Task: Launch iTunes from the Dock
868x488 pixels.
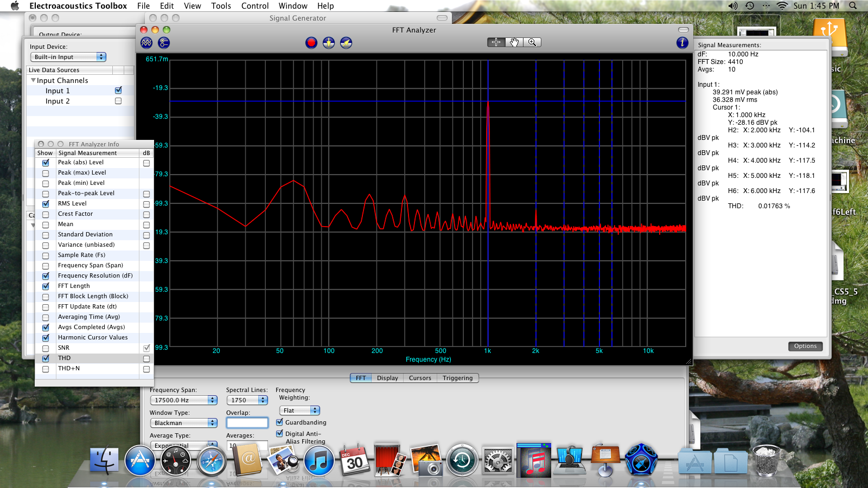Action: coord(318,461)
